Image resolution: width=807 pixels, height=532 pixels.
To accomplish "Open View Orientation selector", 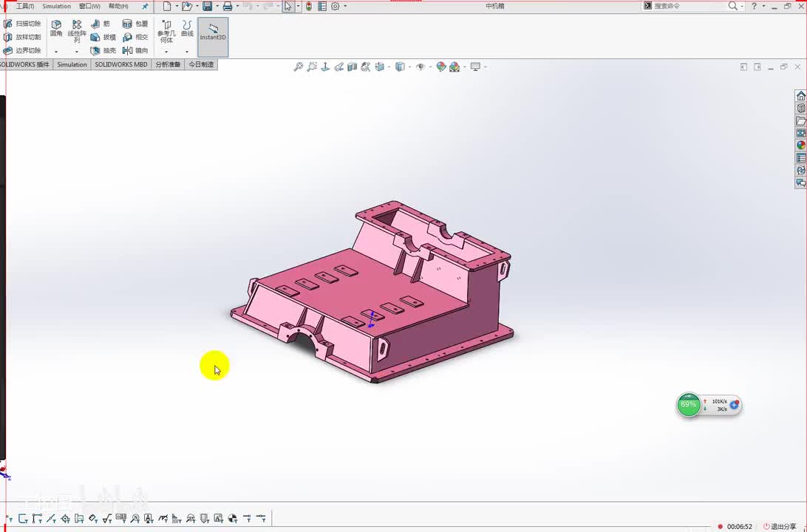I will click(x=379, y=66).
